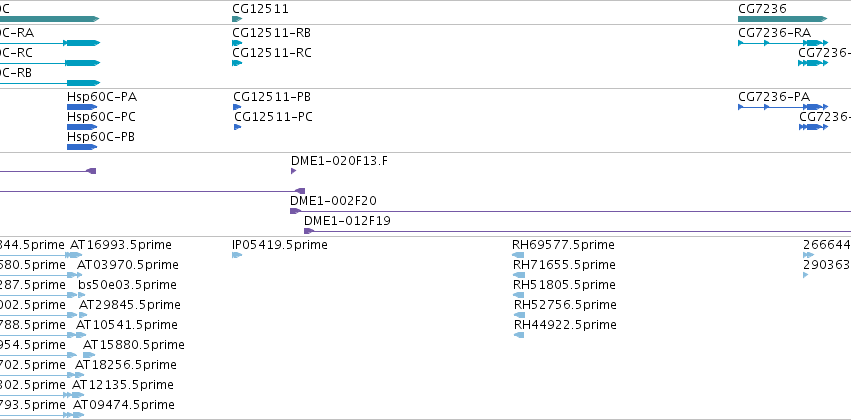Select the RH52756.5prime EST label

pyautogui.click(x=565, y=305)
